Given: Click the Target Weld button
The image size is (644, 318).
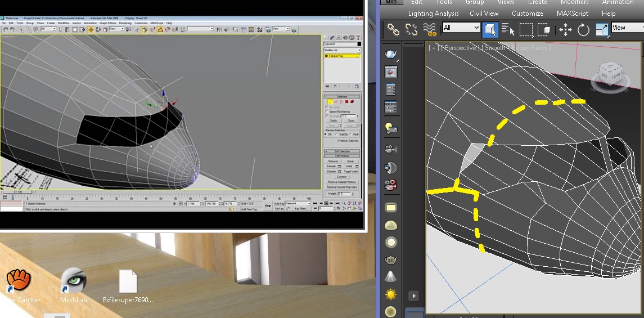Looking at the screenshot, I should point(351,171).
